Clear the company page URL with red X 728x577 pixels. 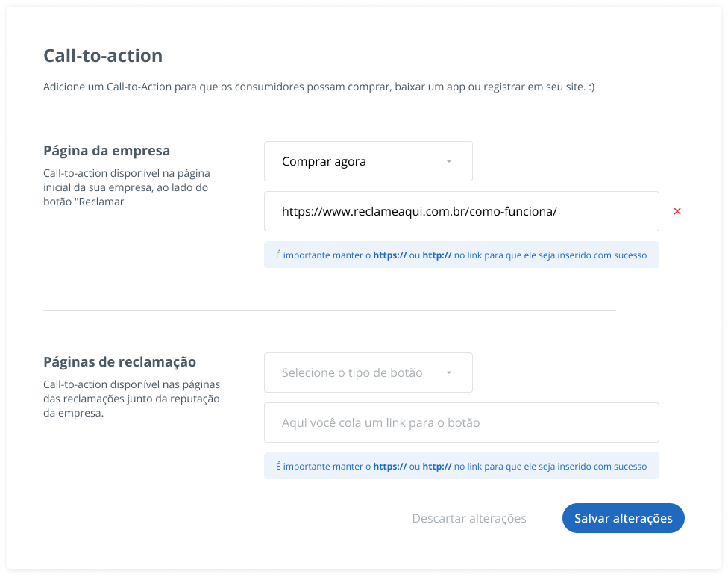click(677, 211)
